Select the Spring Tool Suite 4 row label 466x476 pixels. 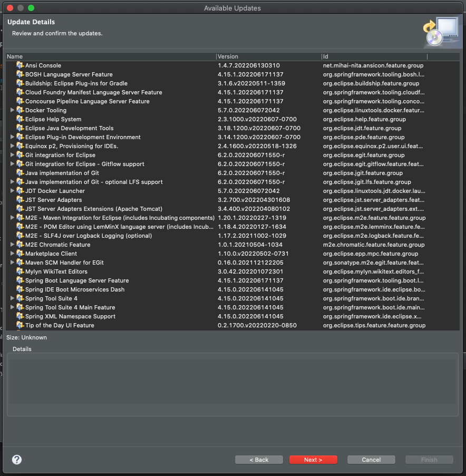pyautogui.click(x=51, y=298)
